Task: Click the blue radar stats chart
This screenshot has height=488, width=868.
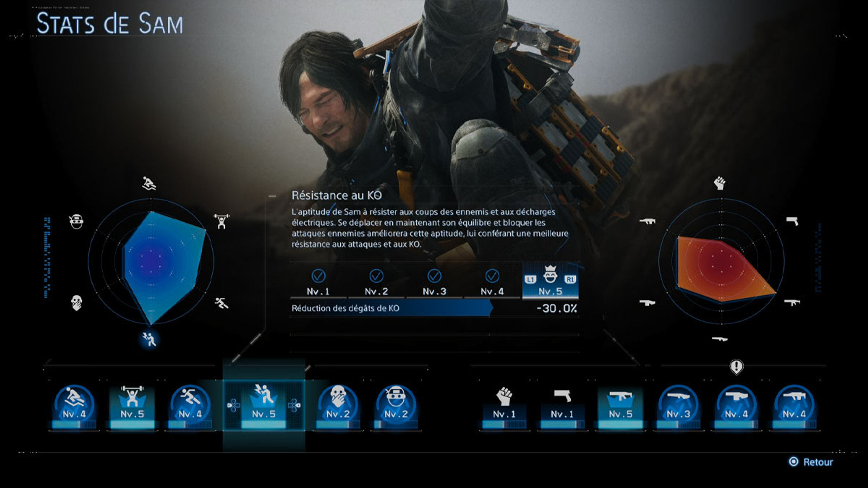Action: (x=151, y=261)
